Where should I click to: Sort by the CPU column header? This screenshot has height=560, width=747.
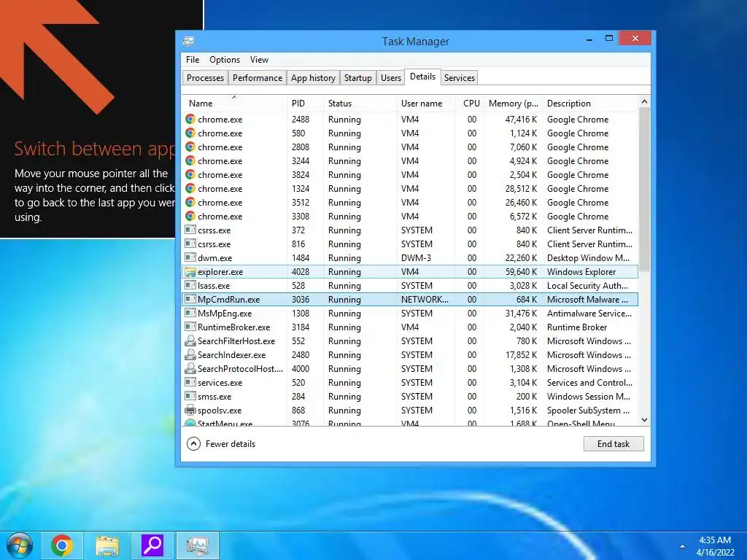(x=469, y=104)
